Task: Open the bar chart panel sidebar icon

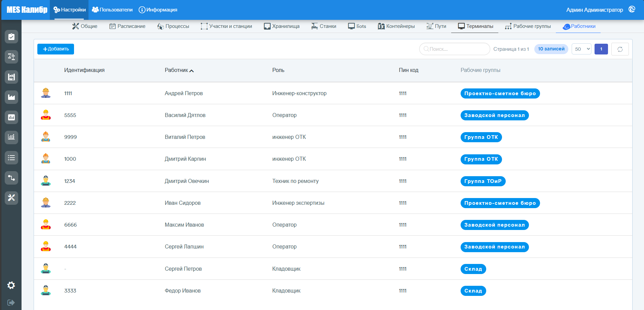Action: point(11,117)
